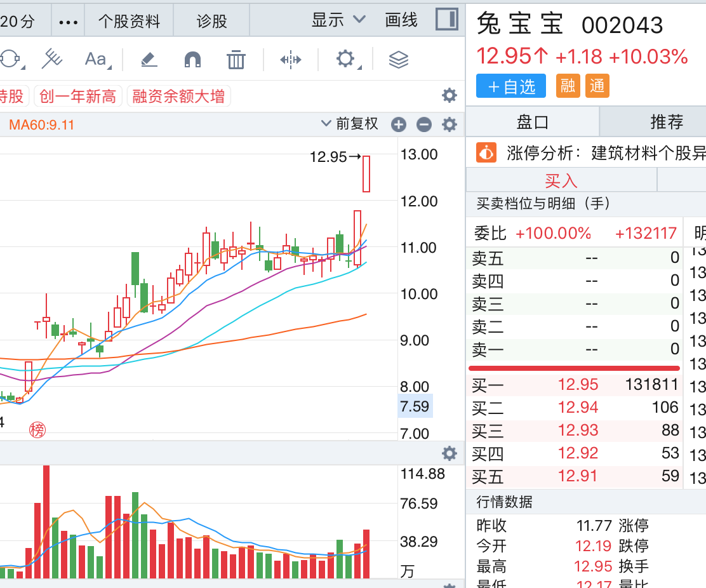The width and height of the screenshot is (706, 588).
Task: Toggle the horizontal measure range tool
Action: pyautogui.click(x=291, y=60)
